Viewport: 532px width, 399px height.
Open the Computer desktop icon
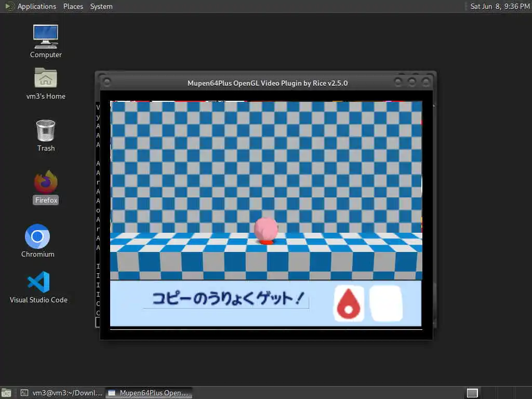pyautogui.click(x=46, y=41)
